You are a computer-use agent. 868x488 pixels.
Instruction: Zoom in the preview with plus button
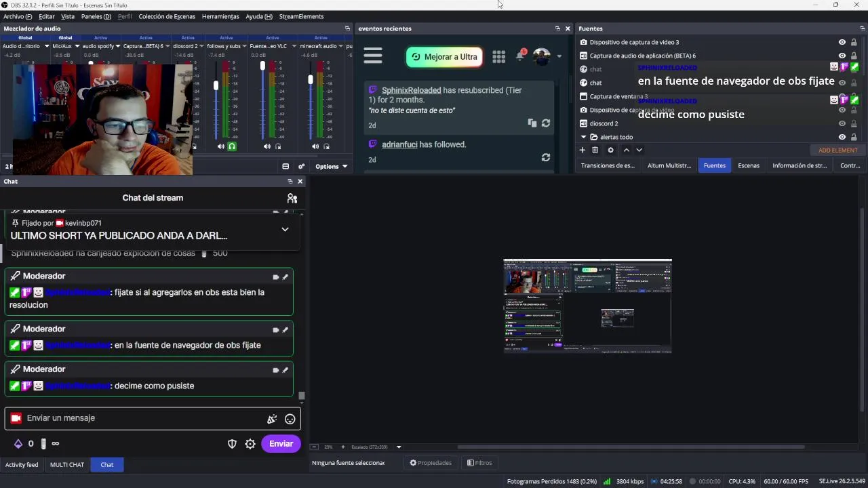tap(342, 447)
